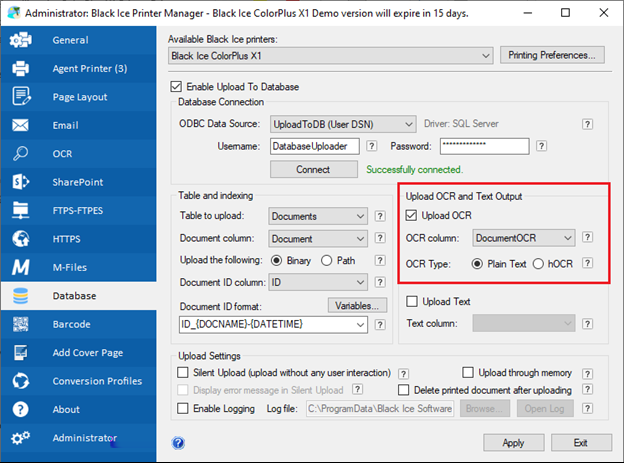Viewport: 624px width, 463px height.
Task: Open the Table to upload dropdown
Action: click(x=360, y=215)
